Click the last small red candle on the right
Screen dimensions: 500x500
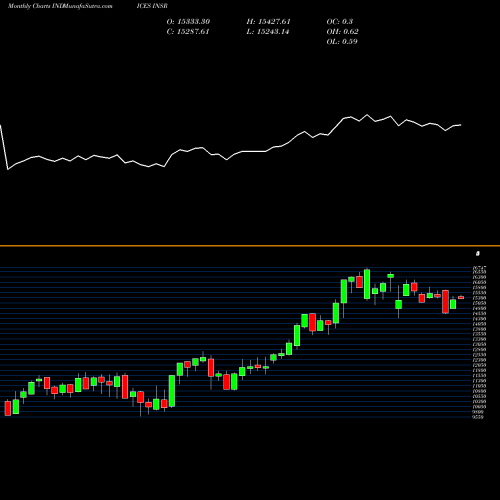pos(461,297)
